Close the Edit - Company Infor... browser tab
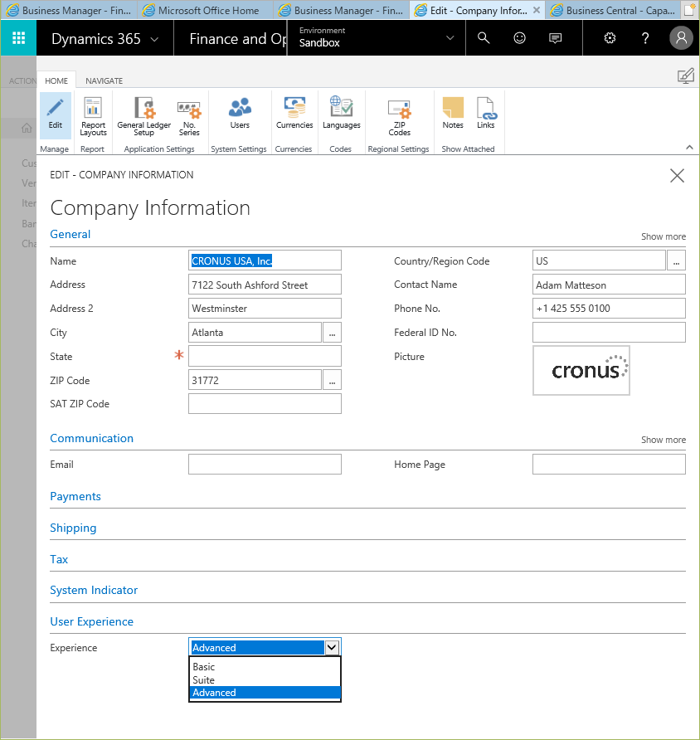Screen dimensions: 700x740 click(537, 10)
